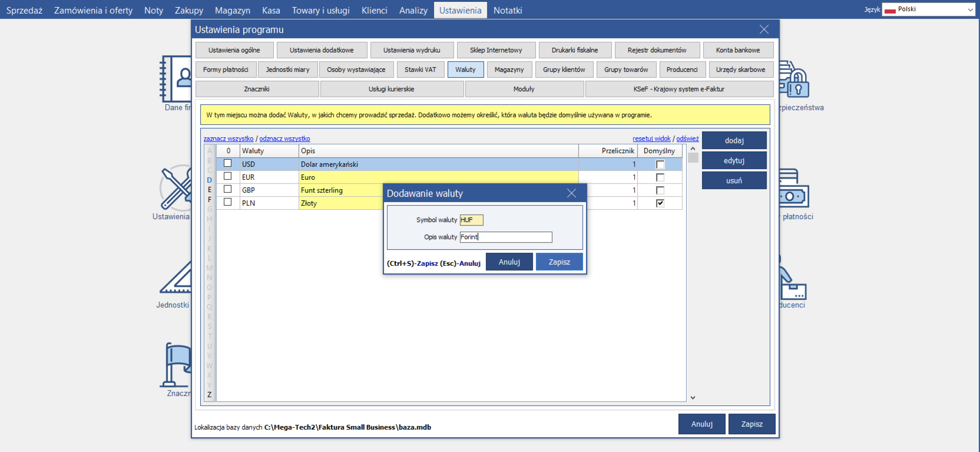980x452 pixels.
Task: Jump to letter Z in alphabet index
Action: point(209,394)
